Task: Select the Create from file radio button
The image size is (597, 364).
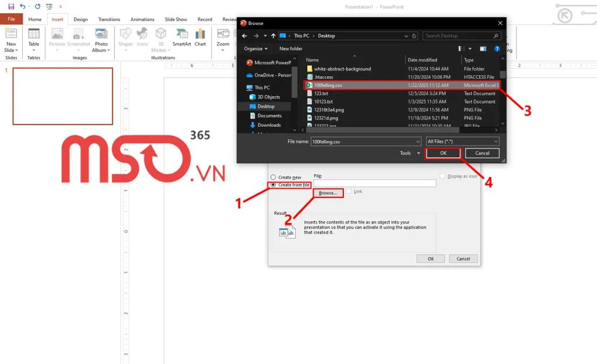Action: (x=273, y=185)
